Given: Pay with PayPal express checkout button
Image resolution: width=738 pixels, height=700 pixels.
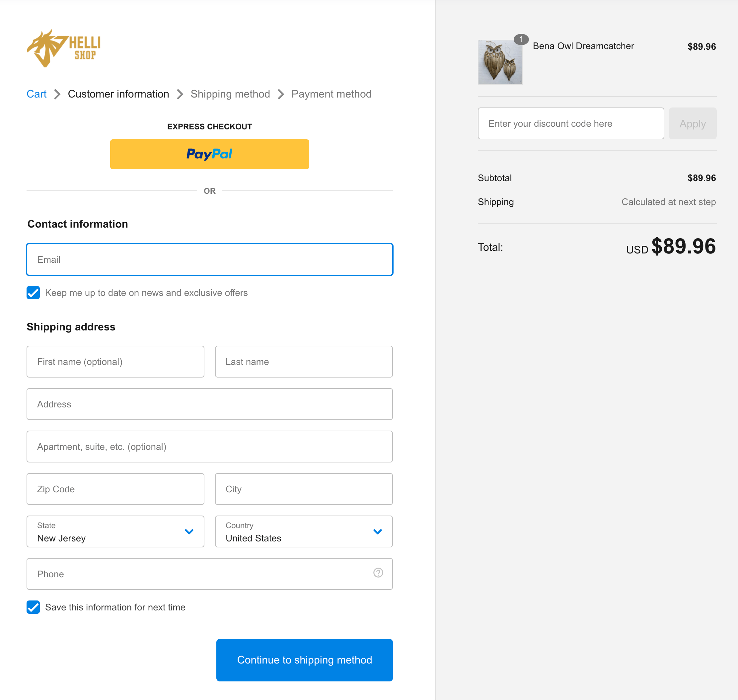Looking at the screenshot, I should click(209, 154).
